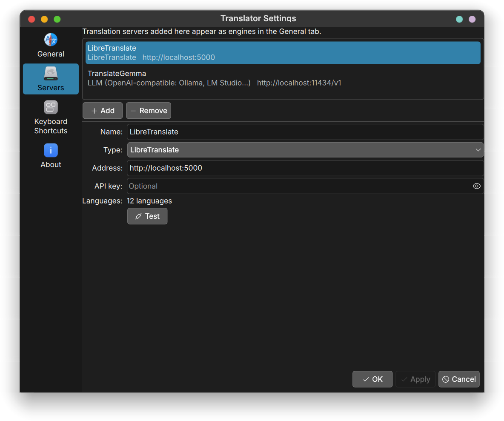This screenshot has height=421, width=504.
Task: Click the 'Name:' label
Action: click(111, 132)
